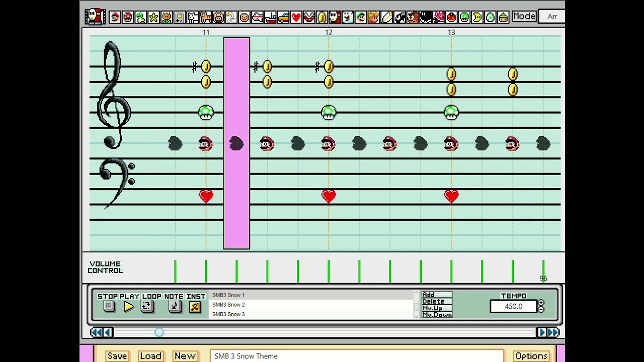The height and width of the screenshot is (362, 644).
Task: Select the red mushroom instrument
Action: pos(128,18)
